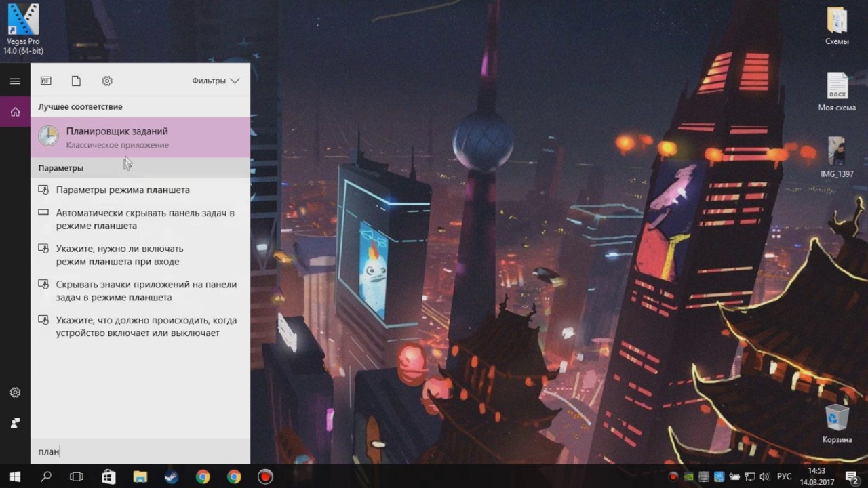Open Параметры режима планшета result

(140, 190)
